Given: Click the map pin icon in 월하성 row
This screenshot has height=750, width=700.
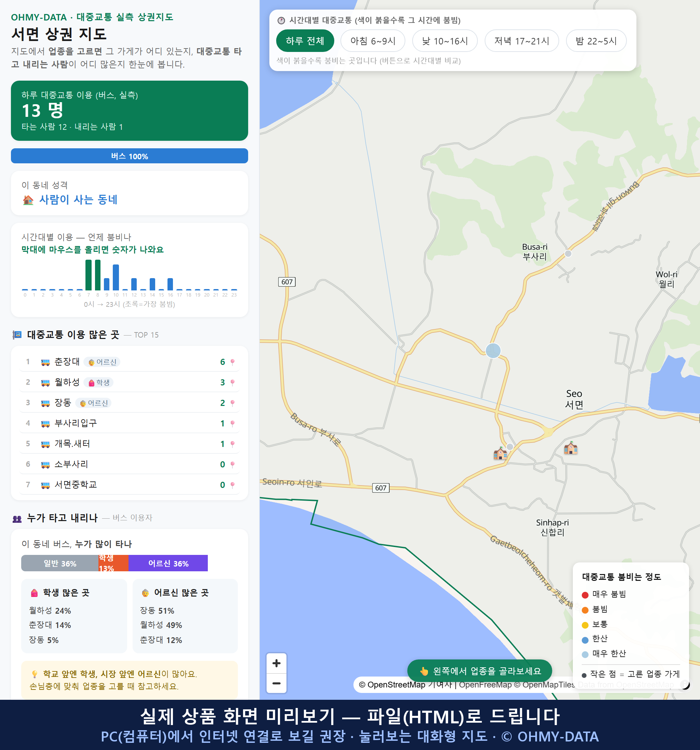Looking at the screenshot, I should point(232,383).
